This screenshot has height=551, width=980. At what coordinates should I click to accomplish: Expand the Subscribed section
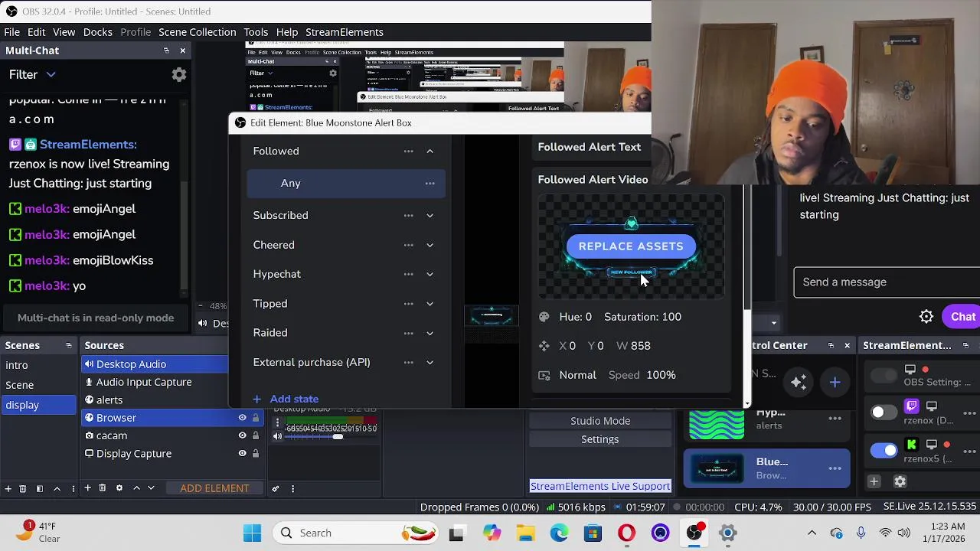coord(430,215)
